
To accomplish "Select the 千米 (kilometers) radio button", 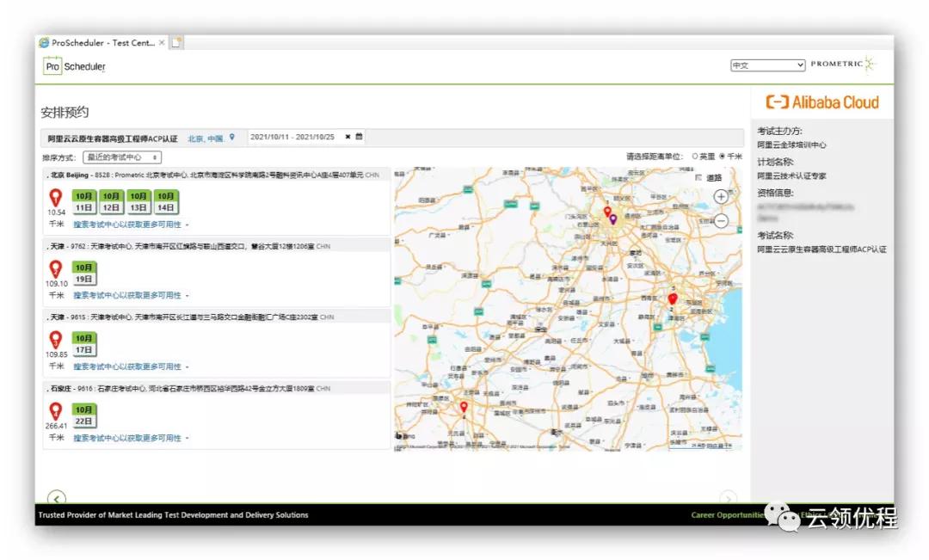I will click(723, 157).
